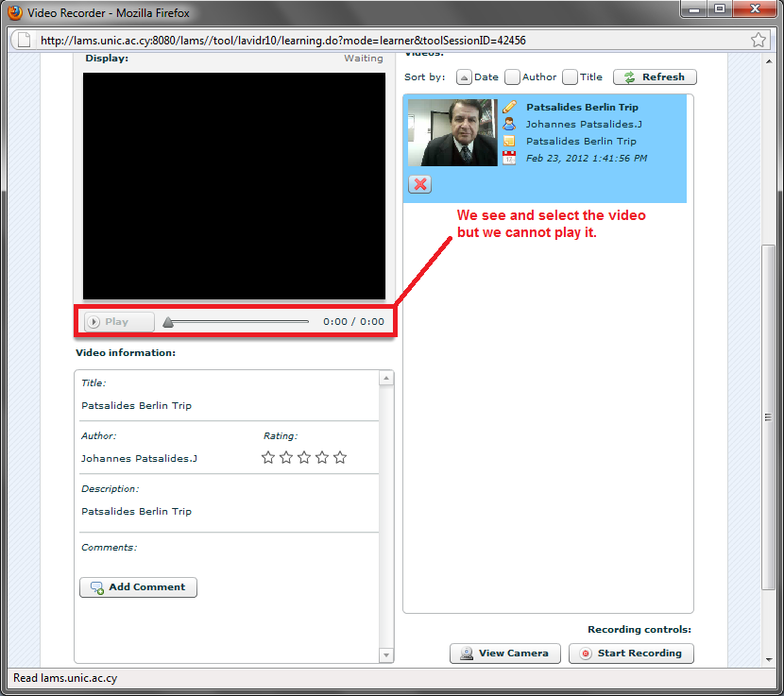Open the Add Comment button
This screenshot has width=784, height=696.
coord(138,587)
